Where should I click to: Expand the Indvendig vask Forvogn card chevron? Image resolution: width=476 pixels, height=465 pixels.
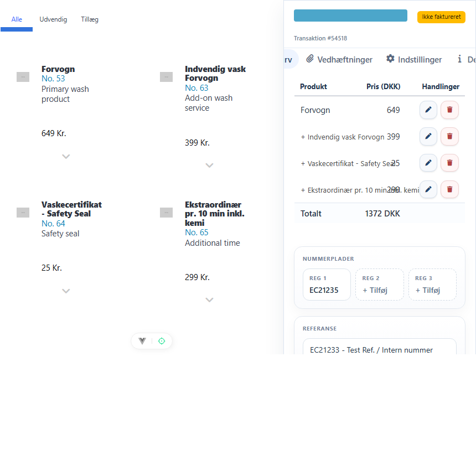pos(209,166)
